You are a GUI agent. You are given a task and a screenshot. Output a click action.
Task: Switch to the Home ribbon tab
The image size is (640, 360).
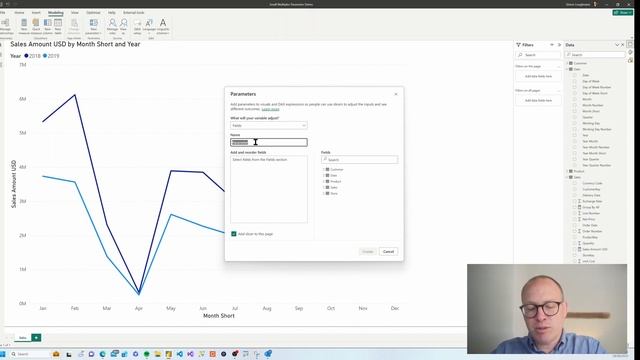tap(19, 13)
